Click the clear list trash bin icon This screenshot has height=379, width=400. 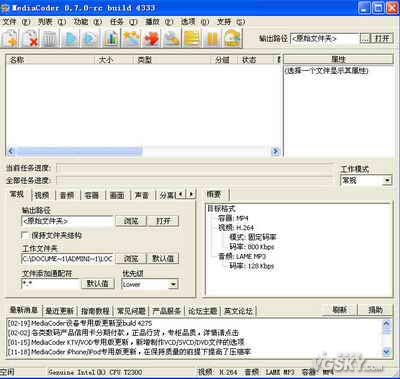(x=50, y=38)
